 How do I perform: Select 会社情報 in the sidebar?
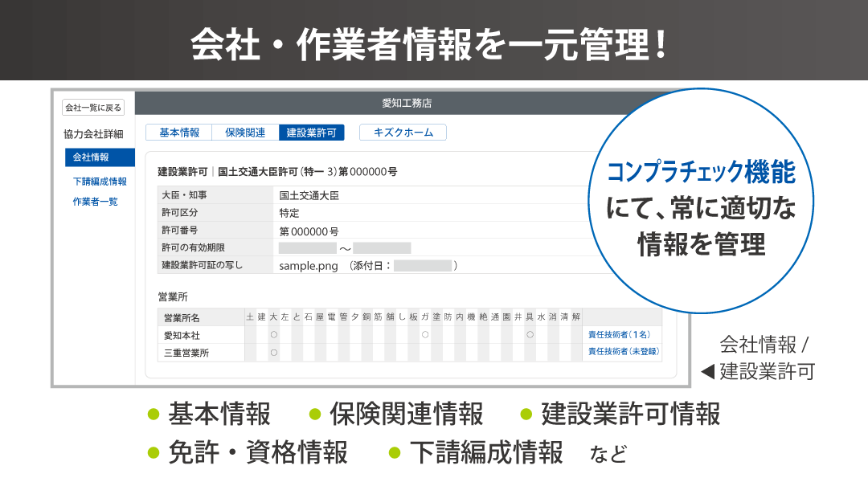tap(100, 157)
